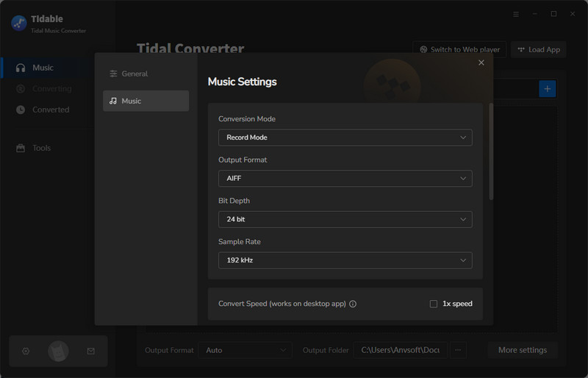588x378 pixels.
Task: Click the Tidable app logo
Action: [19, 24]
